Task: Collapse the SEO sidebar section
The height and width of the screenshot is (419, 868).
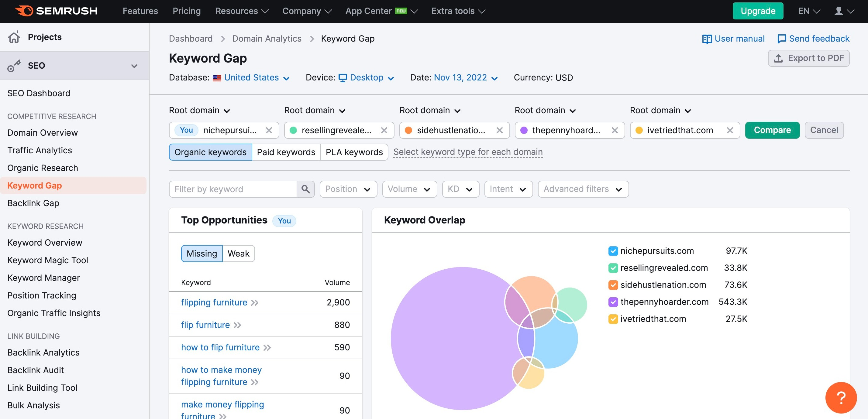Action: point(134,66)
